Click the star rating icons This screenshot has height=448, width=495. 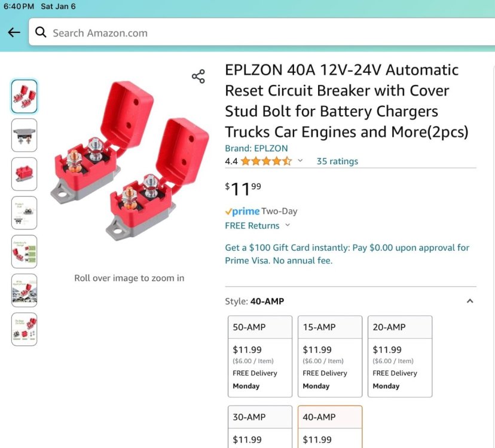[x=266, y=161]
